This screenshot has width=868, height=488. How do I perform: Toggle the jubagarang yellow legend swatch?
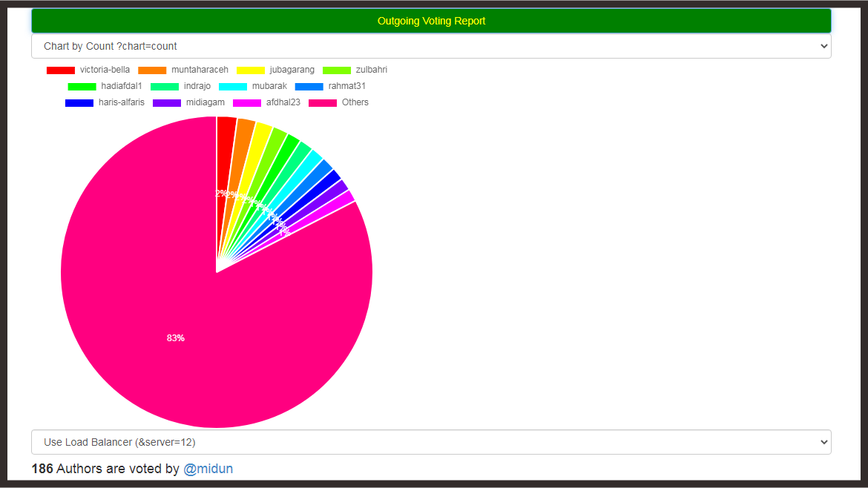(251, 70)
